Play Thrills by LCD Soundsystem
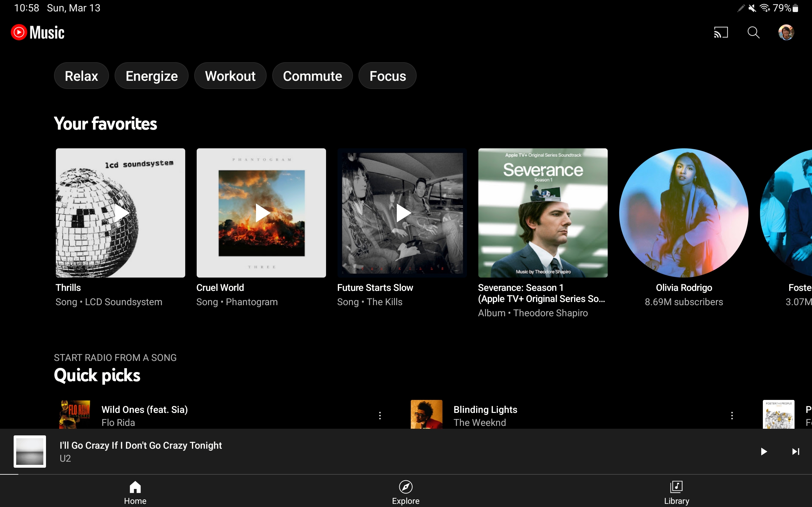The width and height of the screenshot is (812, 507). (x=121, y=213)
